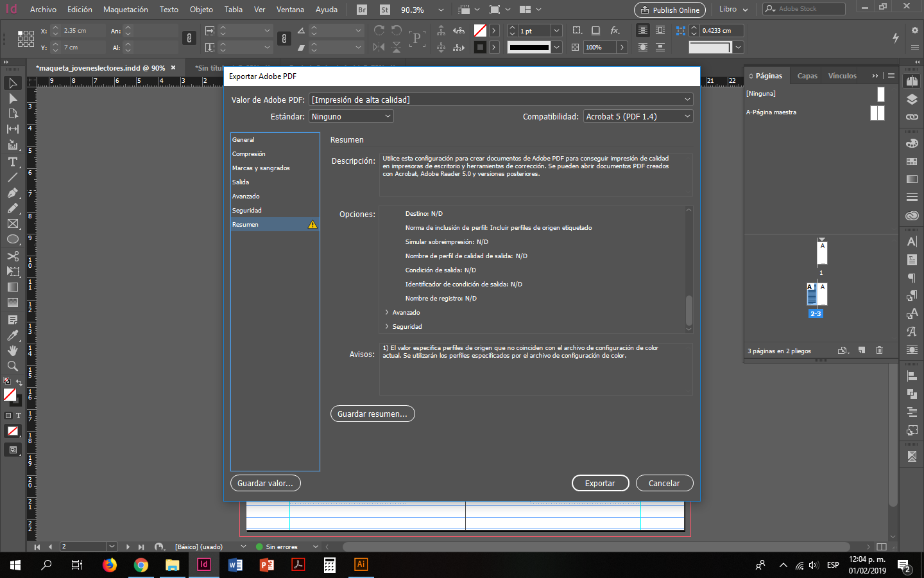The height and width of the screenshot is (578, 924).
Task: Select the Compresión category in dialog
Action: [275, 153]
